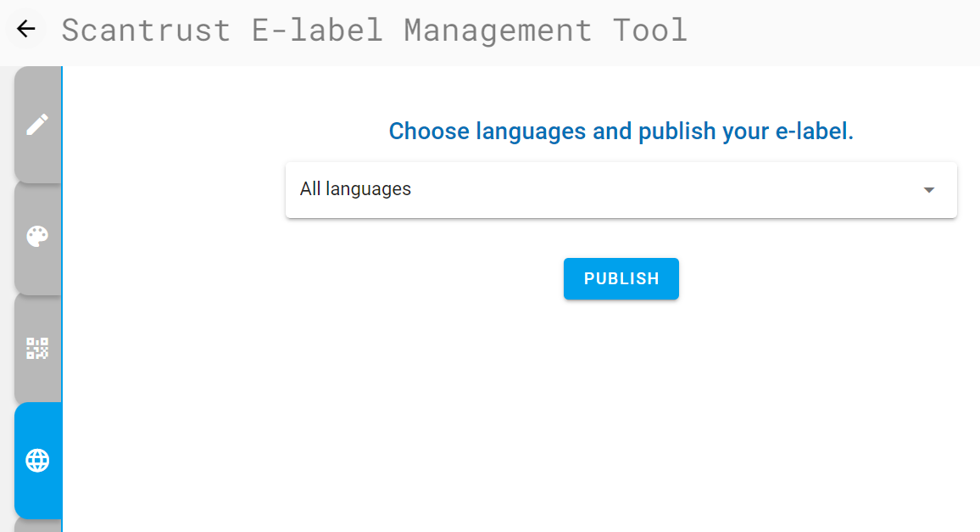Open the language selection combo box
The height and width of the screenshot is (532, 980).
click(x=621, y=190)
